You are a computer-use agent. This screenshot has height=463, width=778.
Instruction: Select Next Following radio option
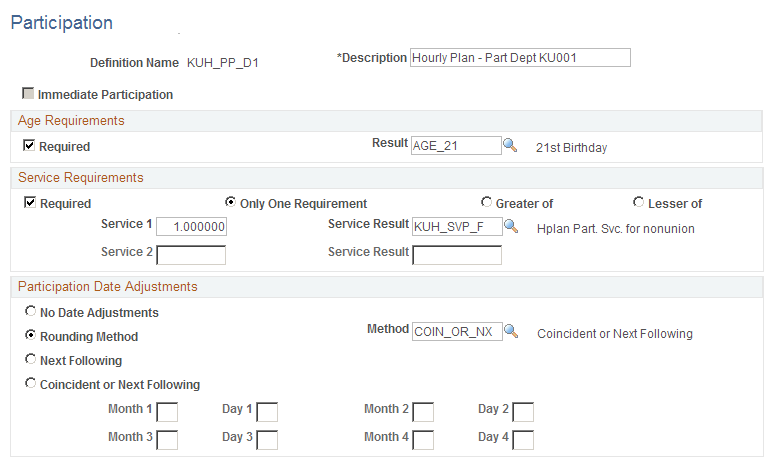point(31,359)
